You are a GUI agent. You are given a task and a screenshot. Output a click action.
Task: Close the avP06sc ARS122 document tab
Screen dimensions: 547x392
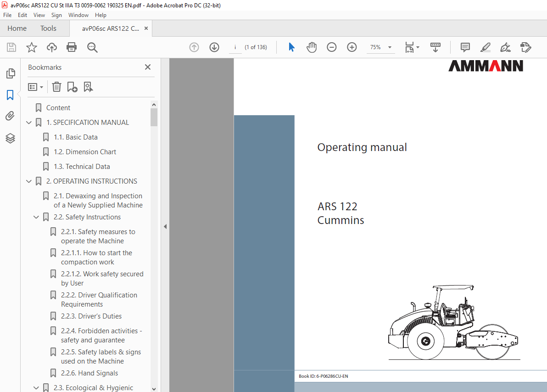coord(146,28)
